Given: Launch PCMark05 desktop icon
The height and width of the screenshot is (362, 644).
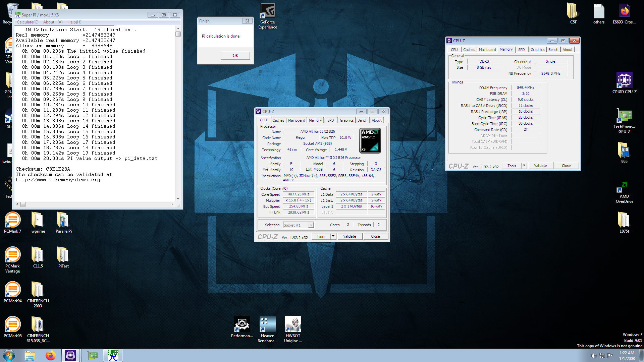Looking at the screenshot, I should [x=12, y=327].
